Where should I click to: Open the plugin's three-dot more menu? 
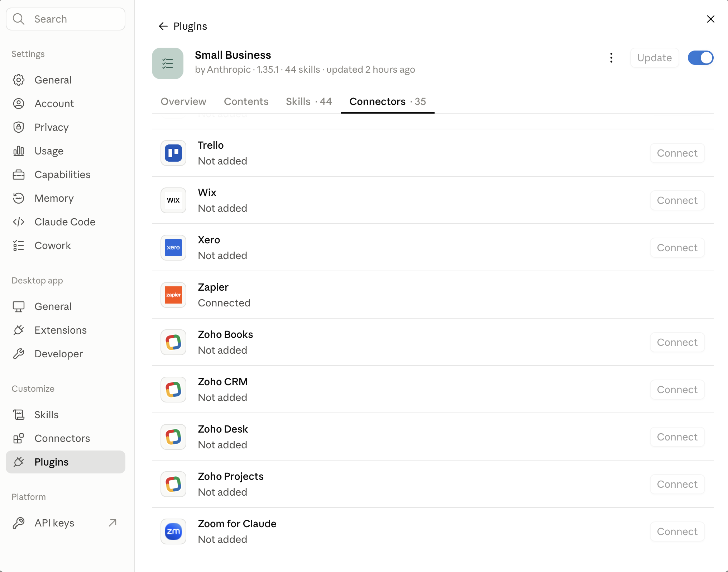point(611,58)
